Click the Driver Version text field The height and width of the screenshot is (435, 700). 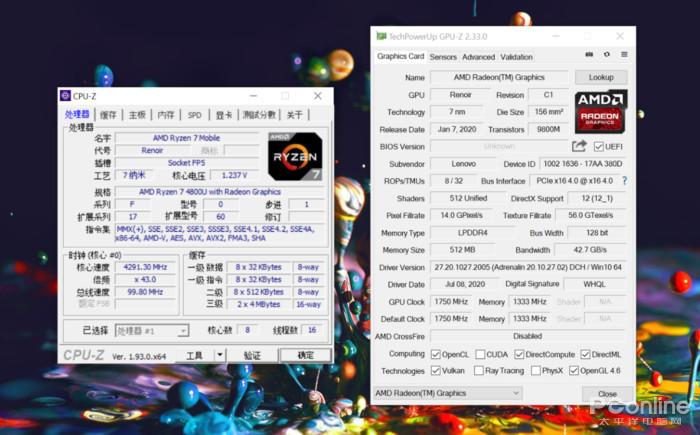pos(528,267)
